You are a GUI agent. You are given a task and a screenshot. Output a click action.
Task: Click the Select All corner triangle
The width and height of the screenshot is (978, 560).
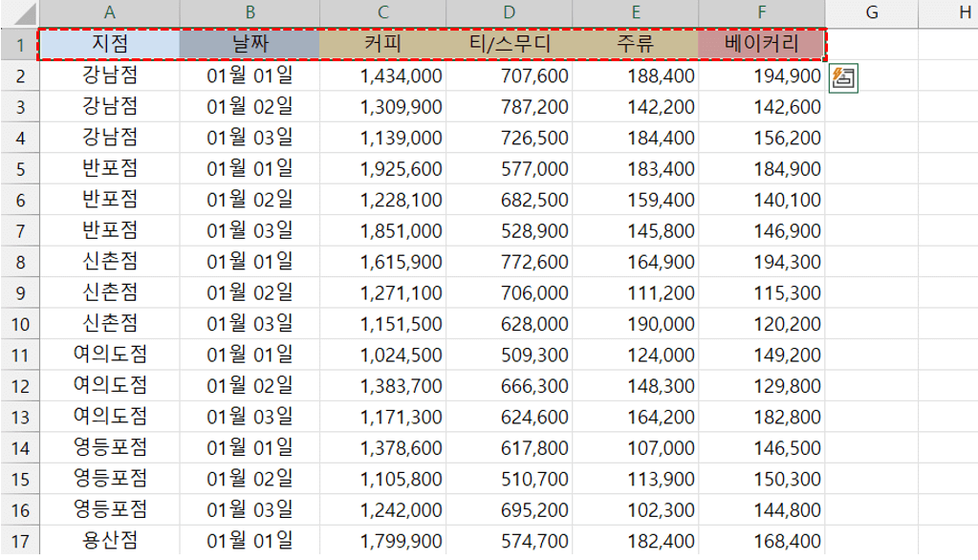point(19,12)
